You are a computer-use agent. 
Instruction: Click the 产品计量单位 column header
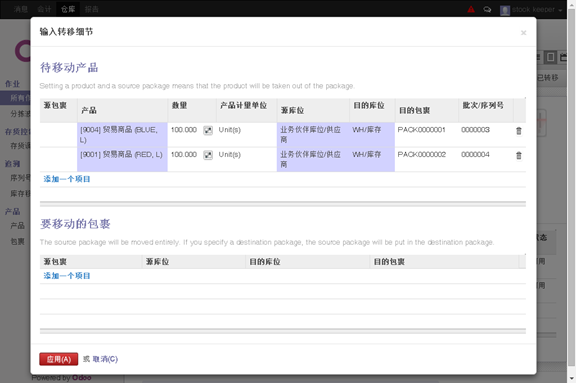[x=246, y=110]
